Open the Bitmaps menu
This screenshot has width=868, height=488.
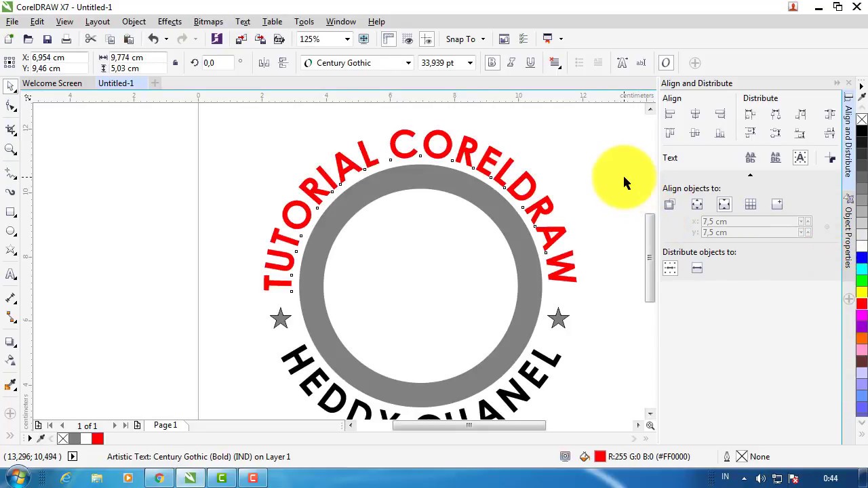tap(208, 22)
